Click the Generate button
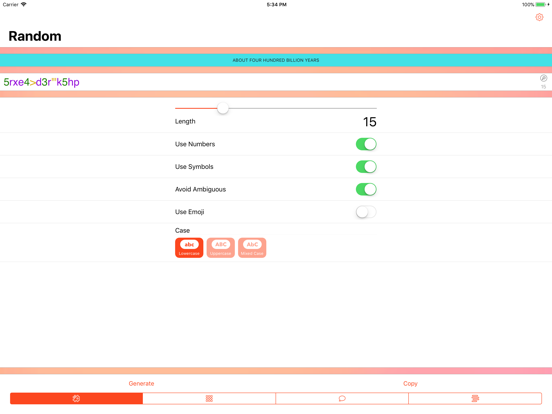The image size is (552, 414). [x=141, y=383]
